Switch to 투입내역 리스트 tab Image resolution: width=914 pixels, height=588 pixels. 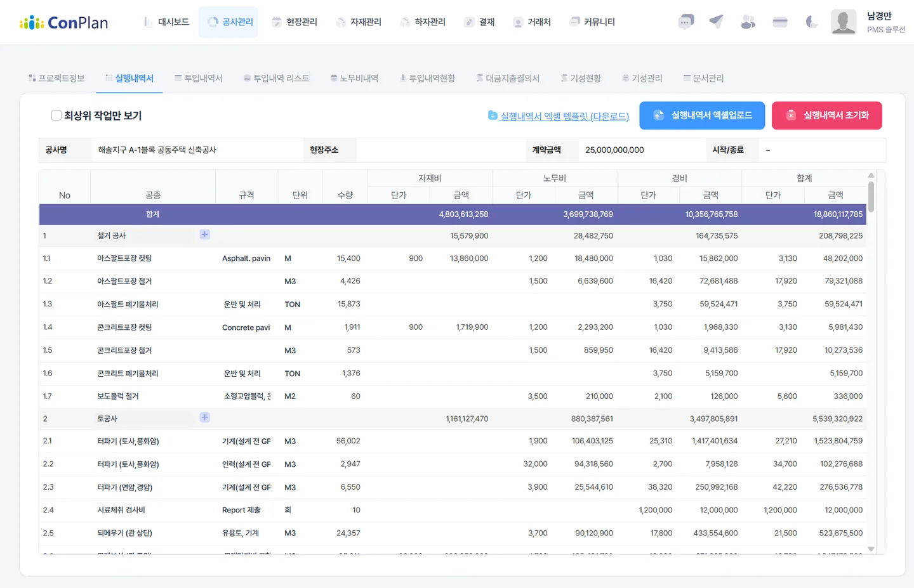tap(276, 78)
